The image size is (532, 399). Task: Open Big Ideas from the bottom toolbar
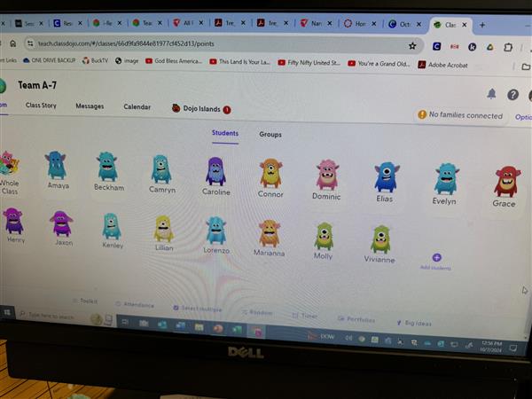pos(414,323)
